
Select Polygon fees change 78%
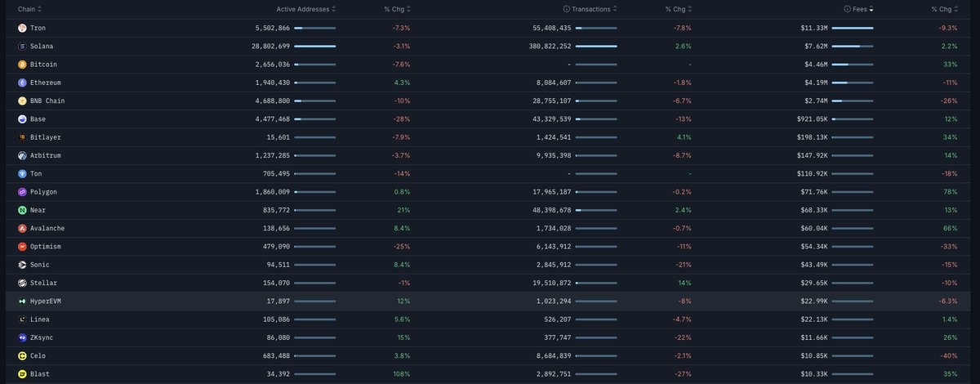click(x=951, y=192)
